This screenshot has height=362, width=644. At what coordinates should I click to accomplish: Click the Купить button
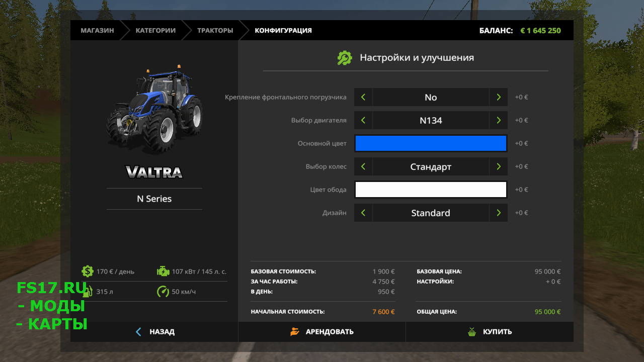coord(490,332)
